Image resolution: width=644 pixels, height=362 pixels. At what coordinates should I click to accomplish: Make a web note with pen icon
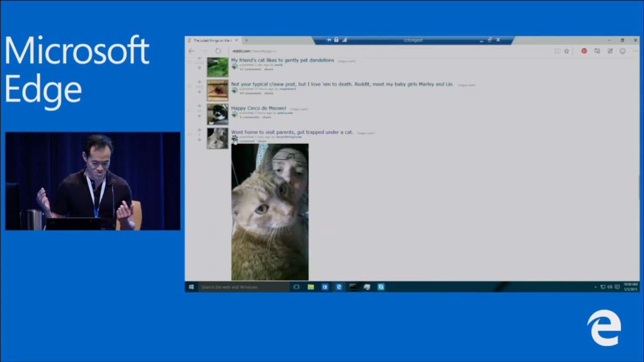click(x=610, y=51)
